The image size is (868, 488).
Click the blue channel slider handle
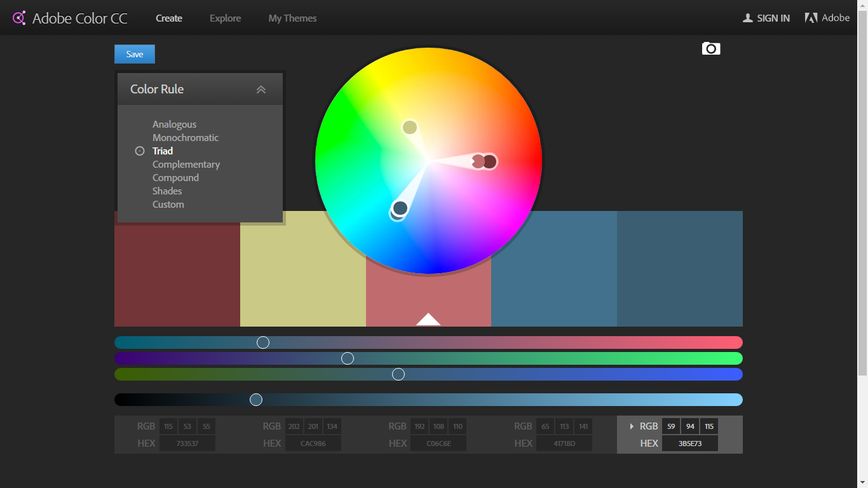click(398, 374)
